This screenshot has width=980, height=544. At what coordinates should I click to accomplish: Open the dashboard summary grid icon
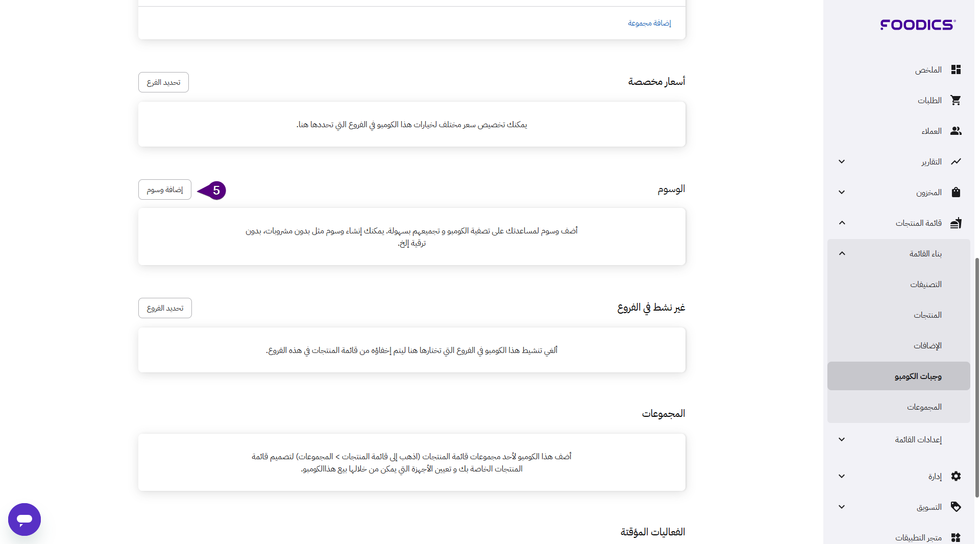(955, 70)
